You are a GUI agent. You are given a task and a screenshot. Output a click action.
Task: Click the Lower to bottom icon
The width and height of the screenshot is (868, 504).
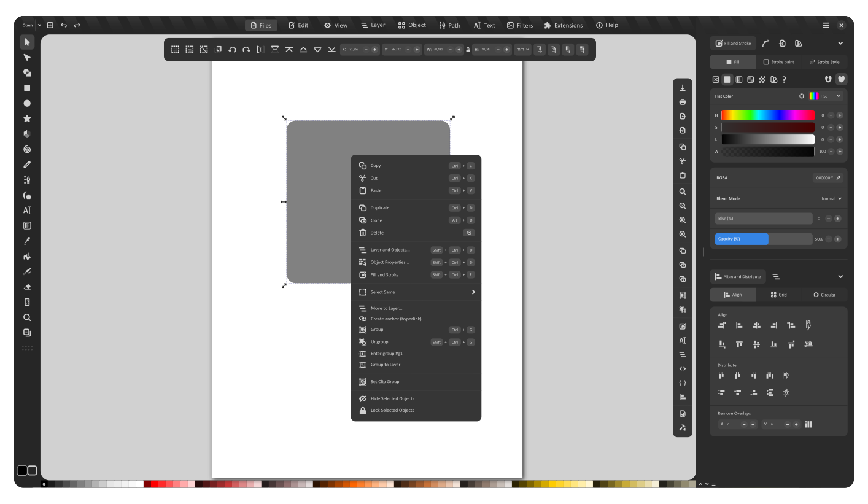click(331, 49)
